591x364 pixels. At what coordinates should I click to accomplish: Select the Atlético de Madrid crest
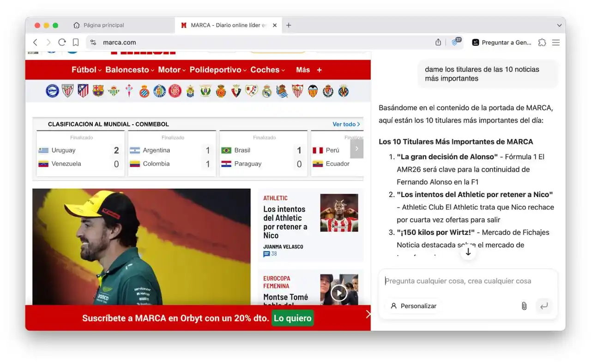coord(83,90)
